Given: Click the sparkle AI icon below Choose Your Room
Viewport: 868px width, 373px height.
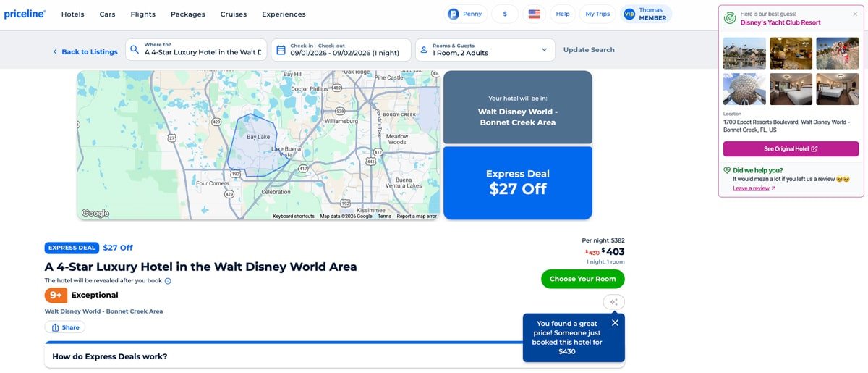Looking at the screenshot, I should pyautogui.click(x=613, y=302).
